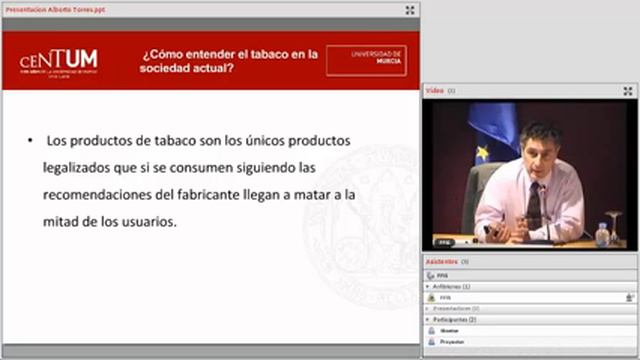Select the host name row under Anfitriones
This screenshot has height=360, width=640.
tap(530, 298)
